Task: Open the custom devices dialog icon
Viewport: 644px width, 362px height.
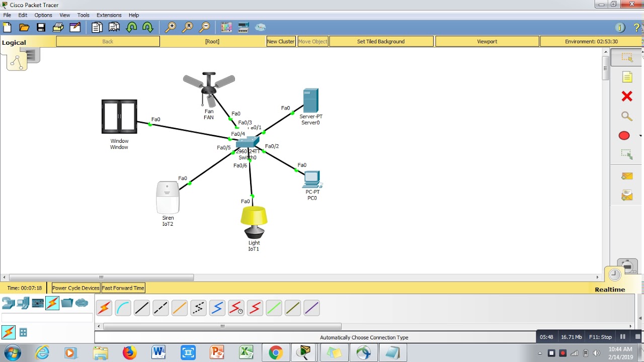Action: [244, 27]
